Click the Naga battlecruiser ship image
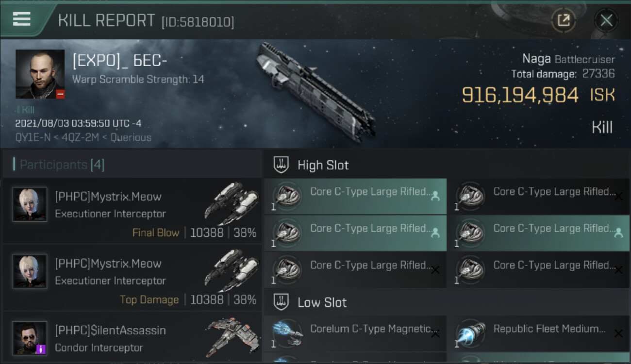The width and height of the screenshot is (631, 364). 315,92
